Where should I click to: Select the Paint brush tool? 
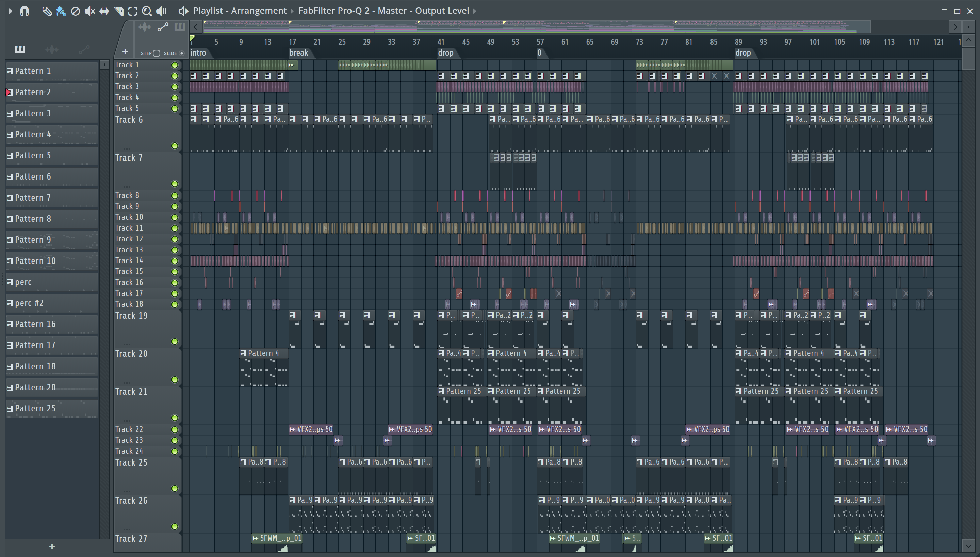coord(61,11)
